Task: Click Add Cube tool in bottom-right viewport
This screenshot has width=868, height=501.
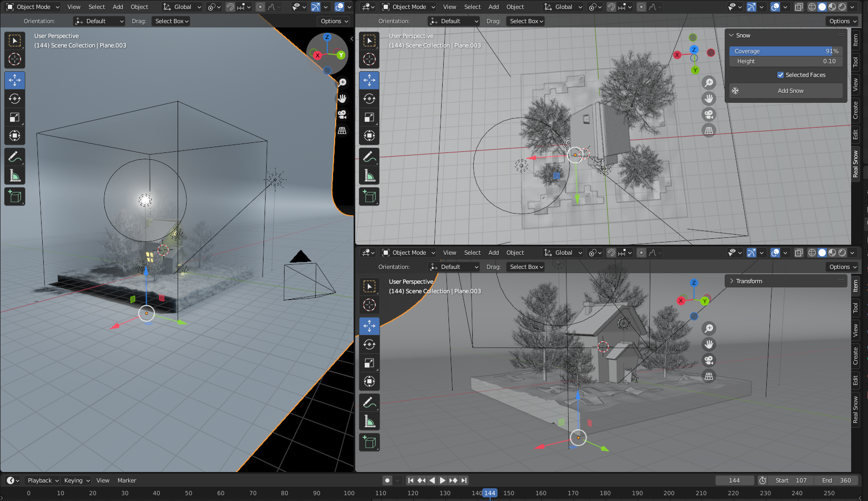Action: [x=369, y=442]
